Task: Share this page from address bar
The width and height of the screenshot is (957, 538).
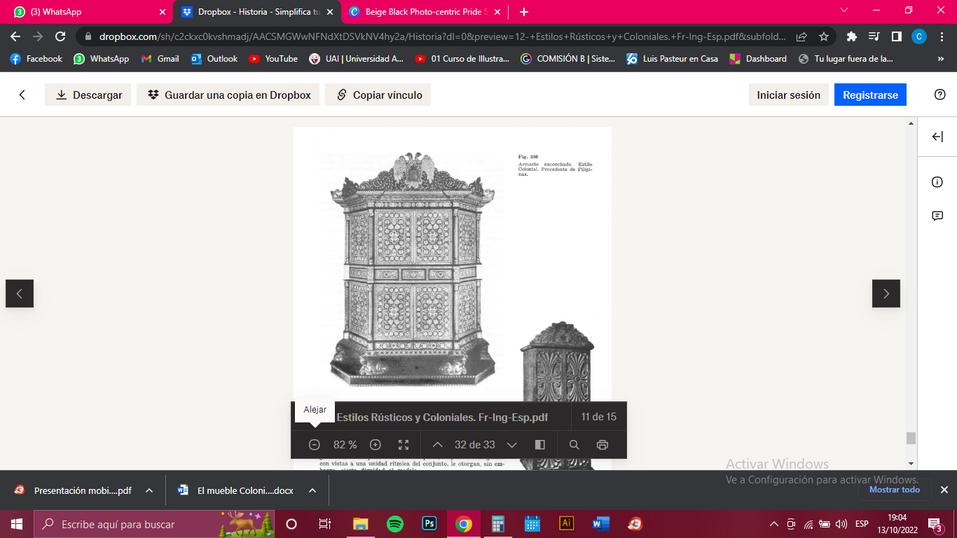Action: coord(801,37)
